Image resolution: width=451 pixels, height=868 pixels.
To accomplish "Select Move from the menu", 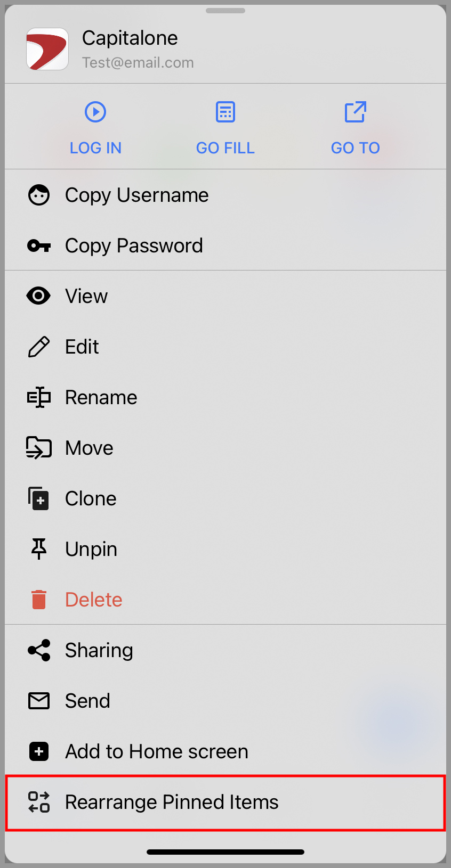I will coord(226,448).
